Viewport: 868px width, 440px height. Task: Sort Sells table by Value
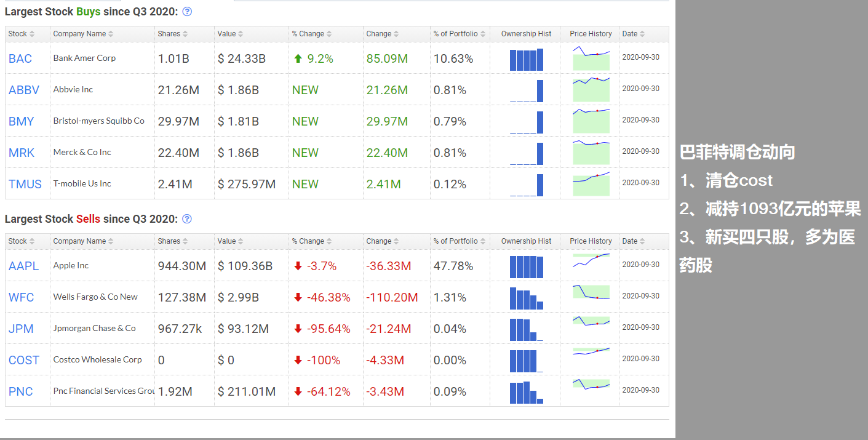point(230,241)
